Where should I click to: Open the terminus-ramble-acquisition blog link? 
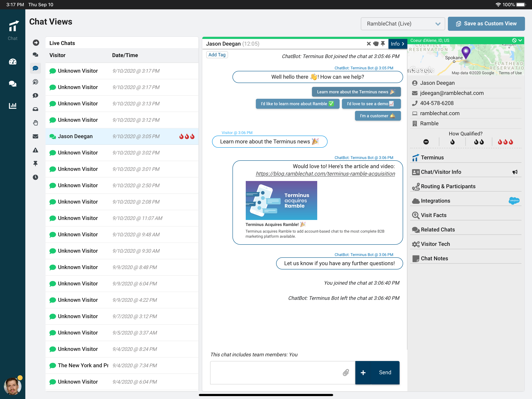pyautogui.click(x=325, y=174)
